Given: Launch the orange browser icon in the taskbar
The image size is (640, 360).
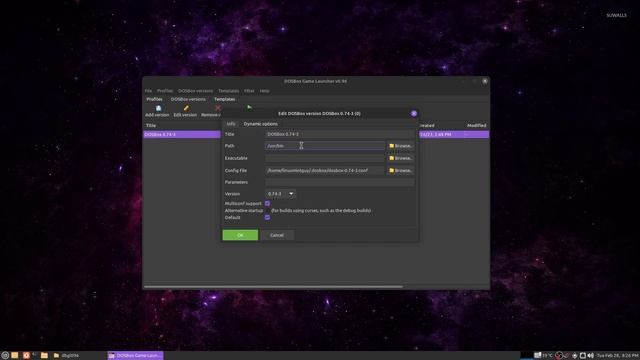Looking at the screenshot, I should pos(26,356).
